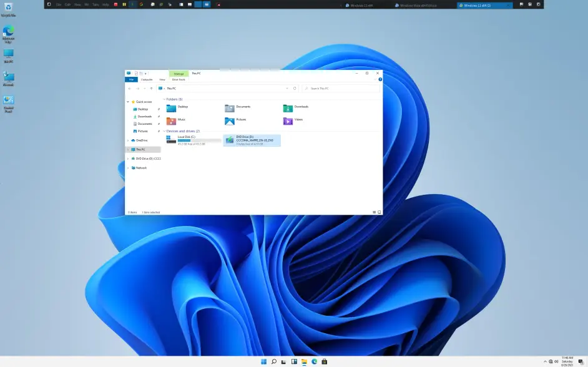Open Microsoft Edge from the taskbar
The height and width of the screenshot is (367, 588).
[314, 362]
